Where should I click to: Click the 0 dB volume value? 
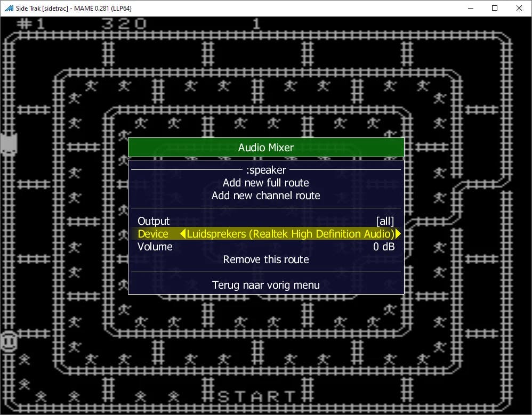[x=384, y=247]
